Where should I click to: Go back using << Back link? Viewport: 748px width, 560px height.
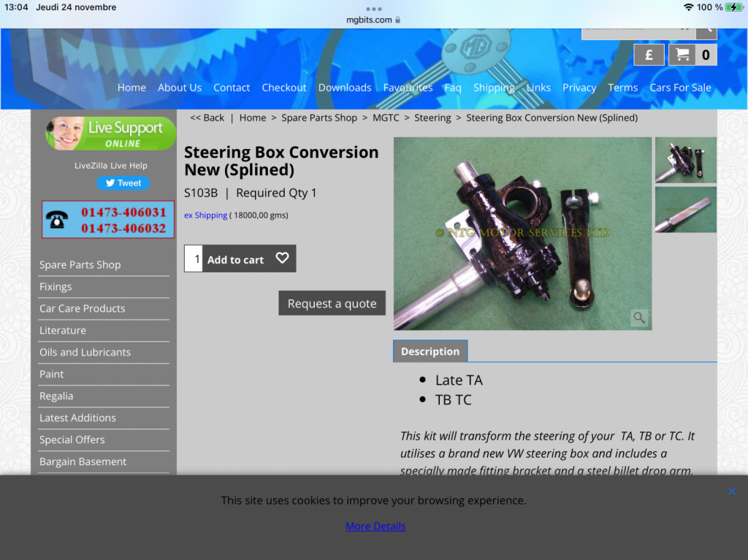[207, 118]
